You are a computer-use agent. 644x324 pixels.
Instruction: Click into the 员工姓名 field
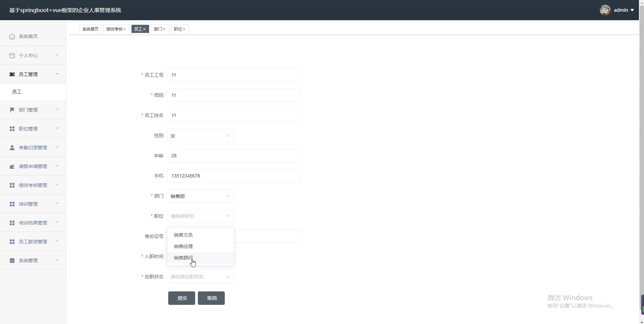coord(234,115)
